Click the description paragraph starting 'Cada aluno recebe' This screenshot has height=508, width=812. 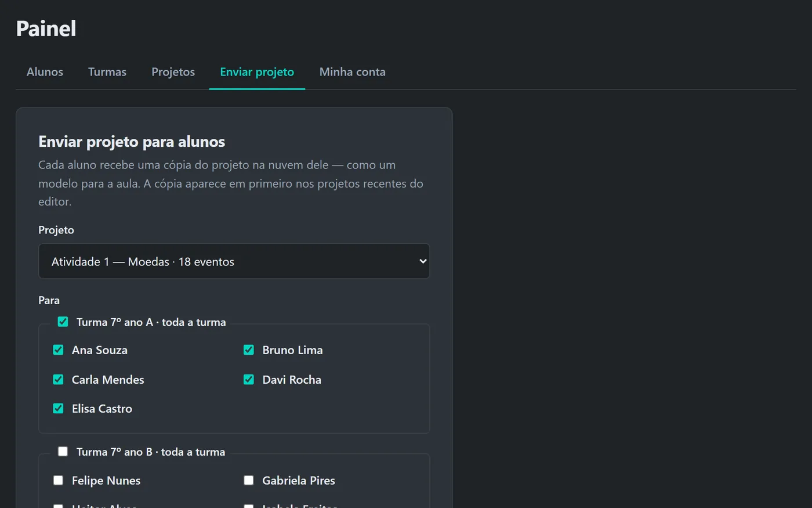click(x=231, y=183)
